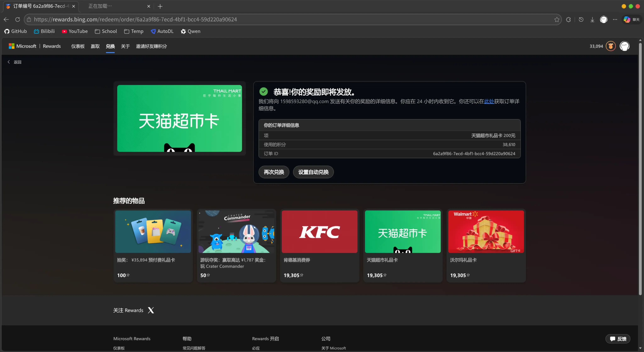This screenshot has width=644, height=352.
Task: Open the Temp bookmarks folder
Action: [x=134, y=31]
